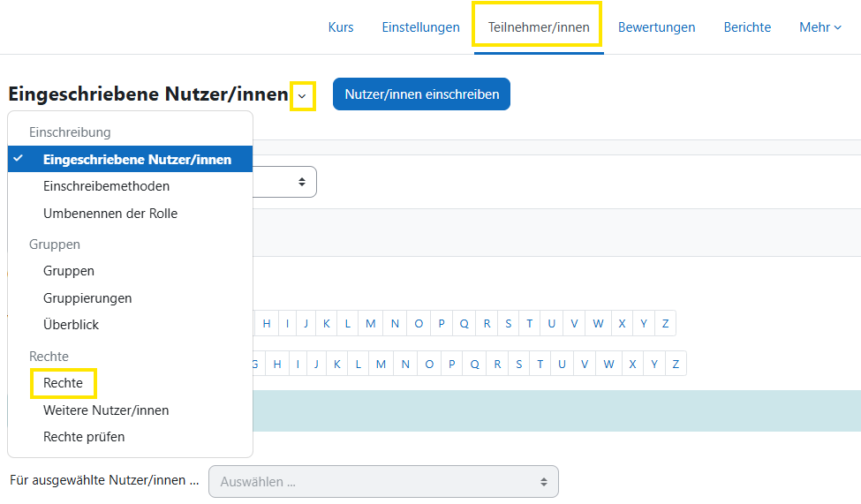Switch to the Kurs tab
This screenshot has height=504, width=861.
click(340, 27)
